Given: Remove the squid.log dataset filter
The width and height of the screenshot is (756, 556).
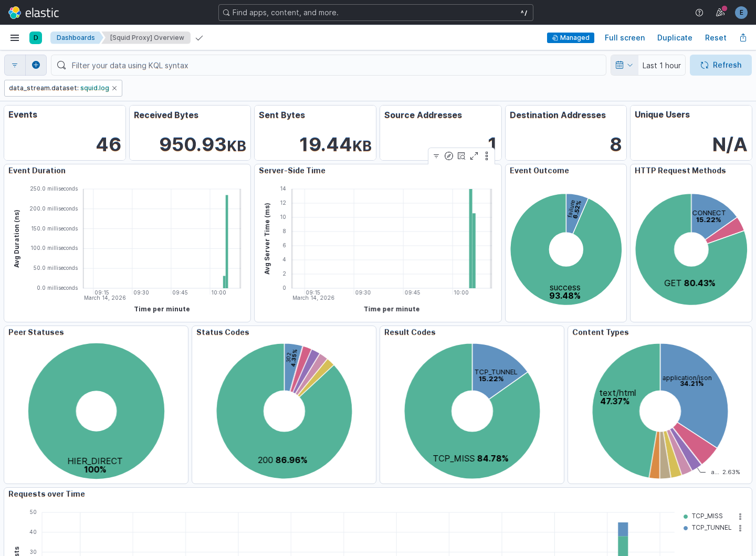Looking at the screenshot, I should [114, 88].
